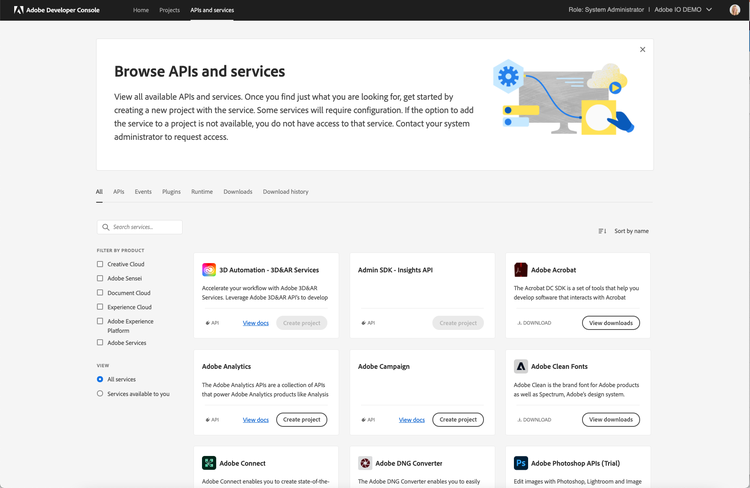Click the Adobe Photoshop APIs icon
Screen dimensions: 750x488
point(521,463)
